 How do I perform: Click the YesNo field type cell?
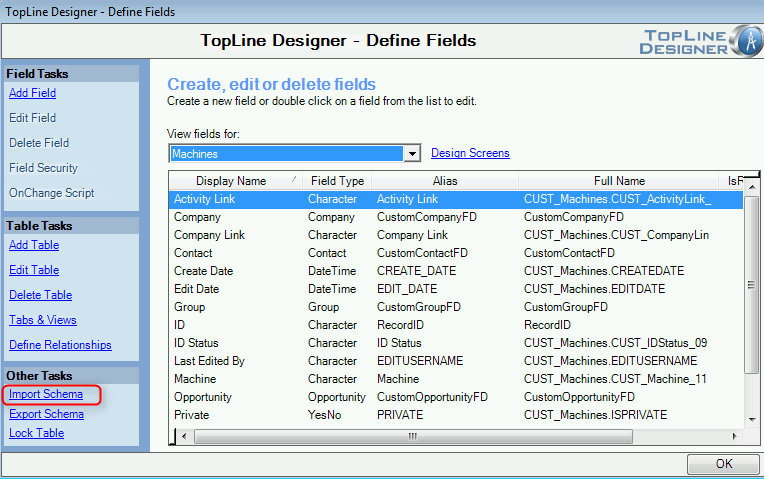(x=324, y=415)
